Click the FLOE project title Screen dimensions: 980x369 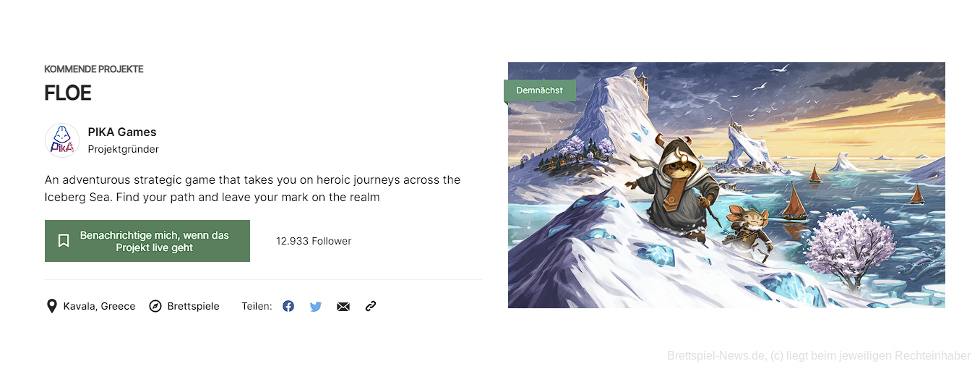68,93
